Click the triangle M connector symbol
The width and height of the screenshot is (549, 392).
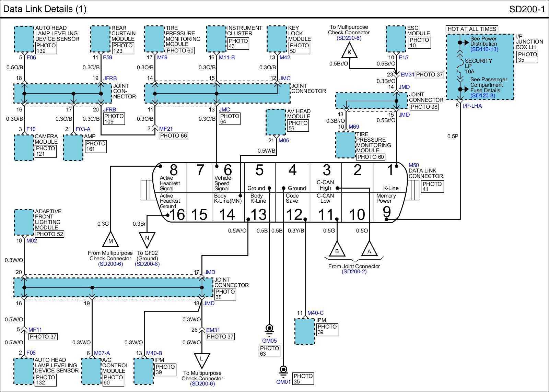(110, 240)
